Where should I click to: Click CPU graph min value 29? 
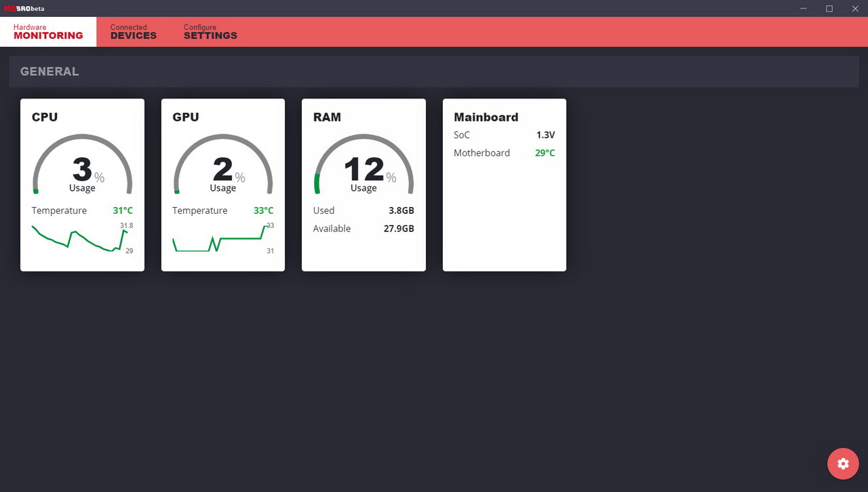pyautogui.click(x=130, y=251)
